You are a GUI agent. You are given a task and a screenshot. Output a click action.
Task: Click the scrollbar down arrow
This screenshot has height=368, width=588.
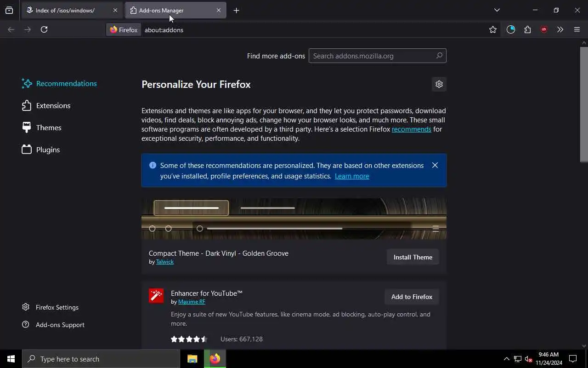[584, 346]
